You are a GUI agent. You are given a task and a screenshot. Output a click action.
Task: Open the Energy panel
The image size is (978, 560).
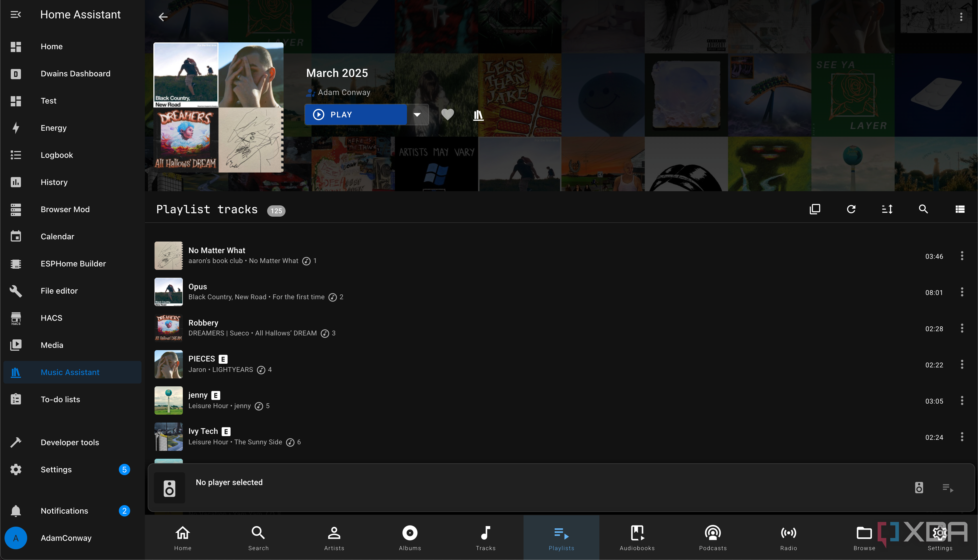(72, 128)
